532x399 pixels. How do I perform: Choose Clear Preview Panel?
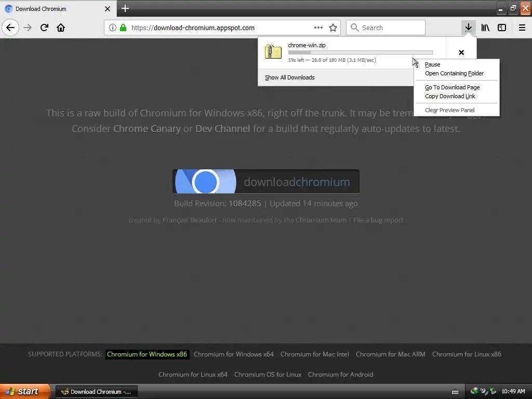(457, 110)
